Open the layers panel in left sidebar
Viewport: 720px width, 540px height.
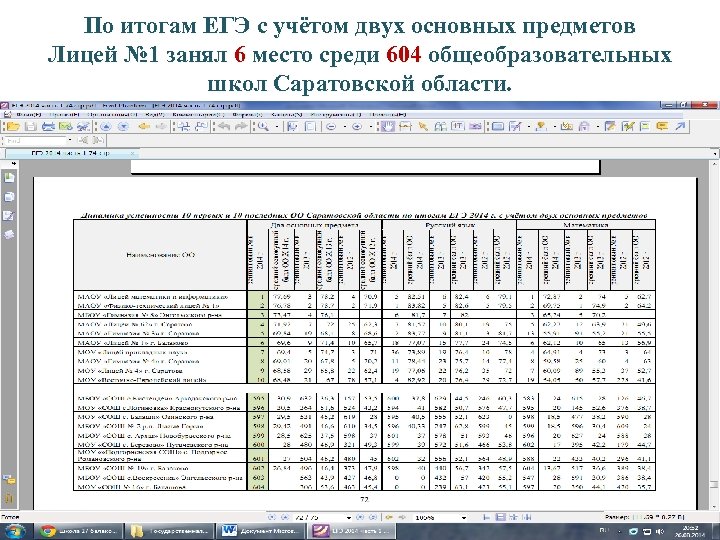click(x=9, y=235)
